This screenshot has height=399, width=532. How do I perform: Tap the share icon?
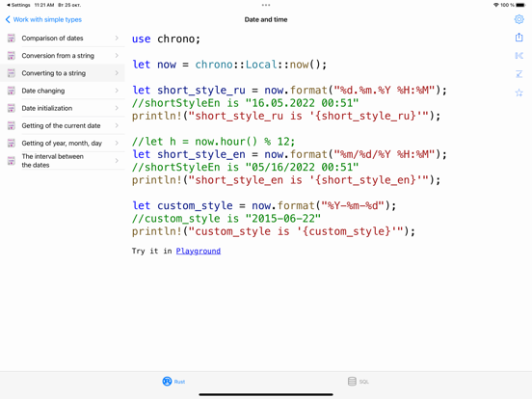tap(519, 37)
